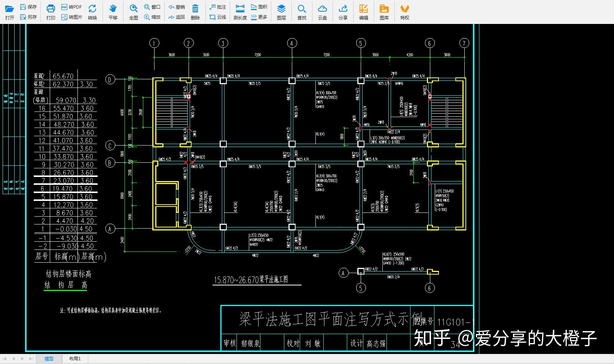The height and width of the screenshot is (364, 614).
Task: Switch to the 模型 tab
Action: pos(49,358)
